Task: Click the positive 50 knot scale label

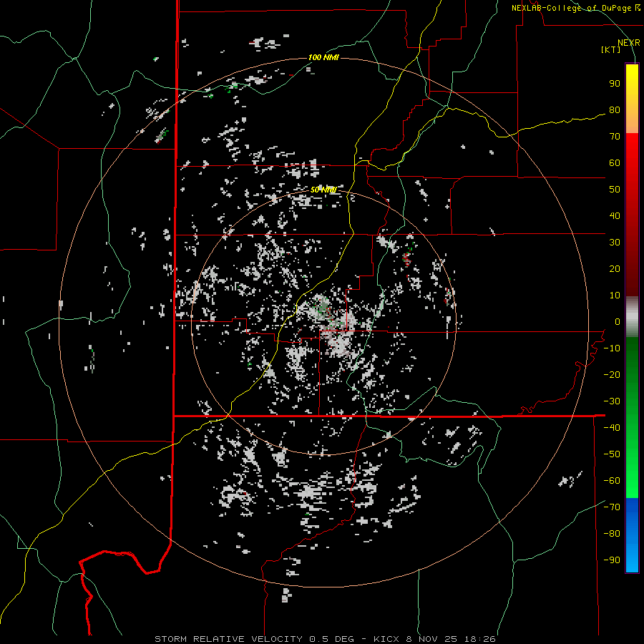Action: click(x=615, y=190)
